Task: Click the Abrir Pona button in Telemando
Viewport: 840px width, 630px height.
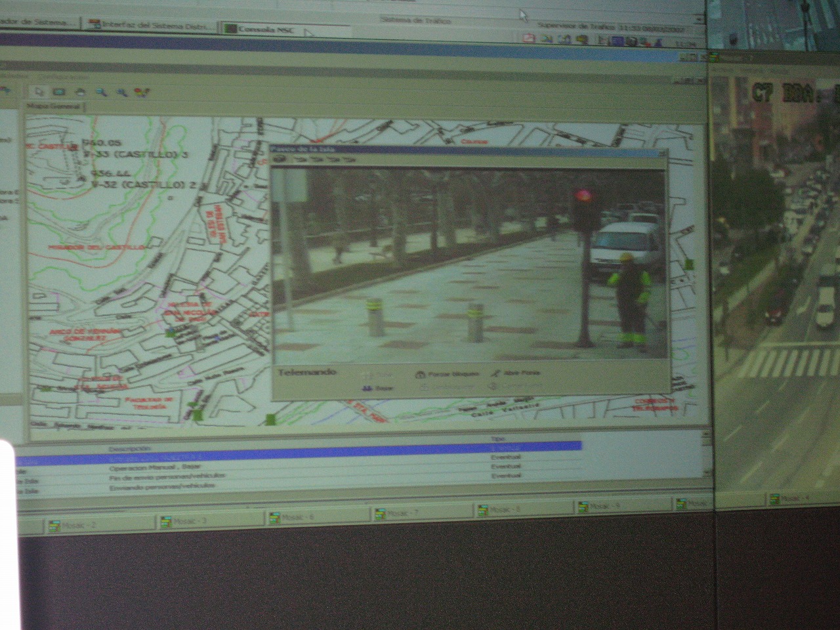Action: coord(515,373)
